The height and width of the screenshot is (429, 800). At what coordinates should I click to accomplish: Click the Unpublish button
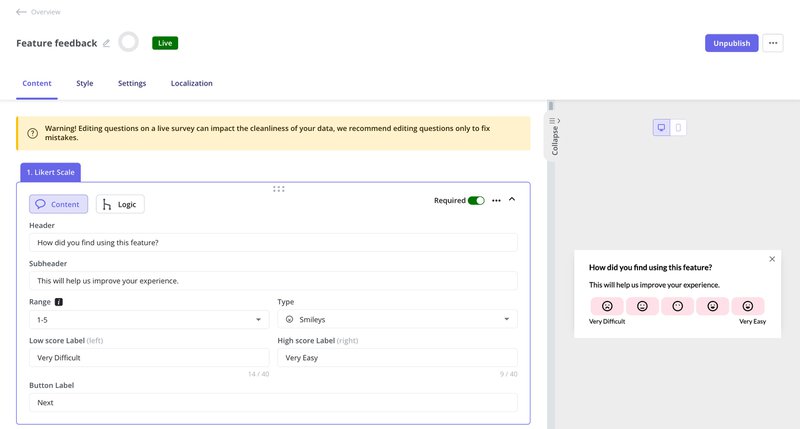point(731,43)
